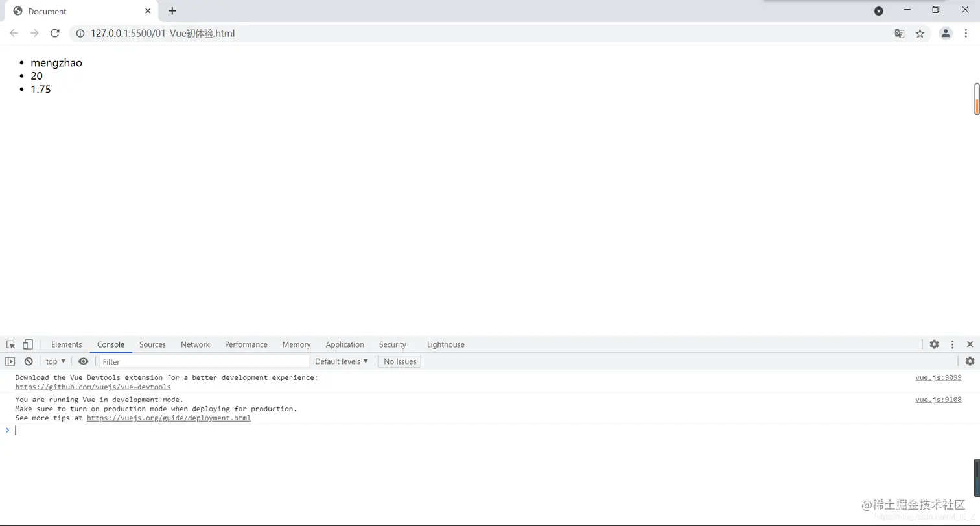Switch to the Network tab
The height and width of the screenshot is (526, 980).
pos(195,344)
